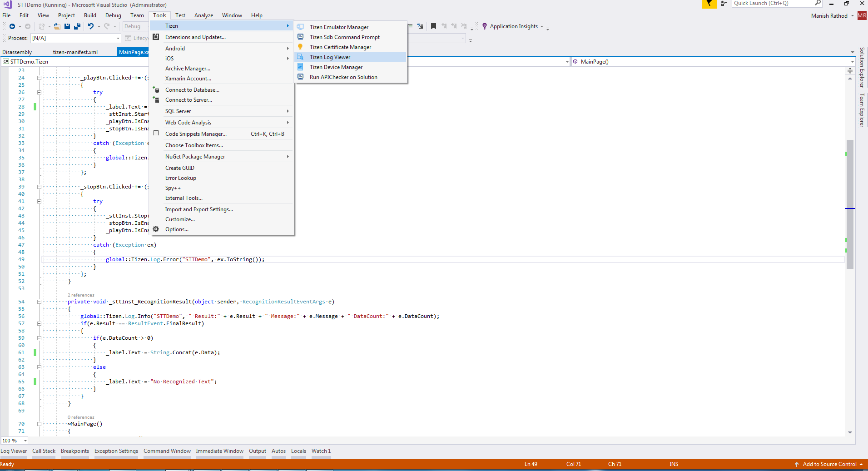This screenshot has height=471, width=868.
Task: Click Add to Source Control in status bar
Action: [x=829, y=464]
